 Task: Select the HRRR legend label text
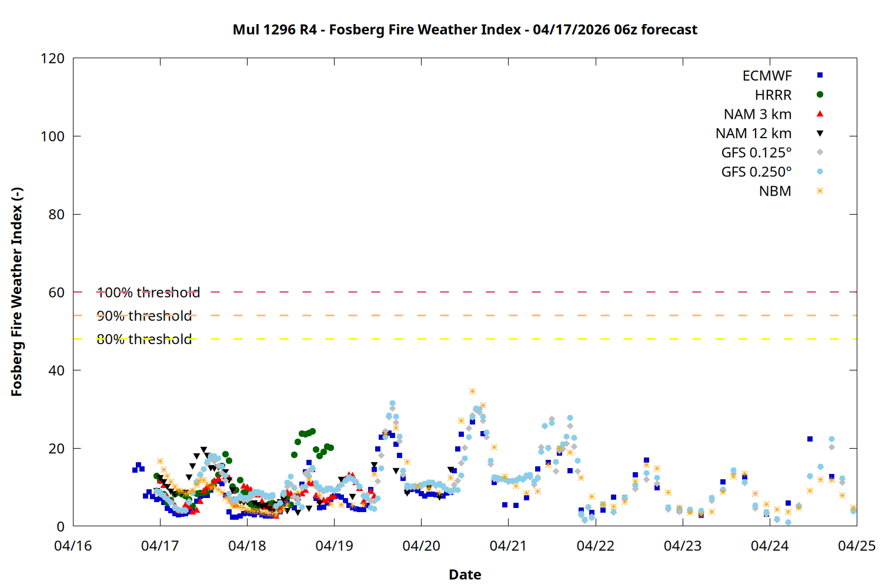click(x=773, y=95)
